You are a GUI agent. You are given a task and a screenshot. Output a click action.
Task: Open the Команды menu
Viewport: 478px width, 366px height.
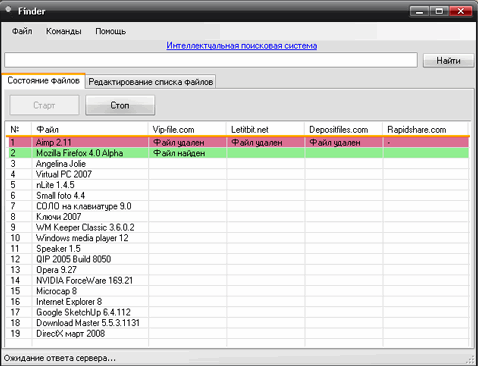coord(63,31)
